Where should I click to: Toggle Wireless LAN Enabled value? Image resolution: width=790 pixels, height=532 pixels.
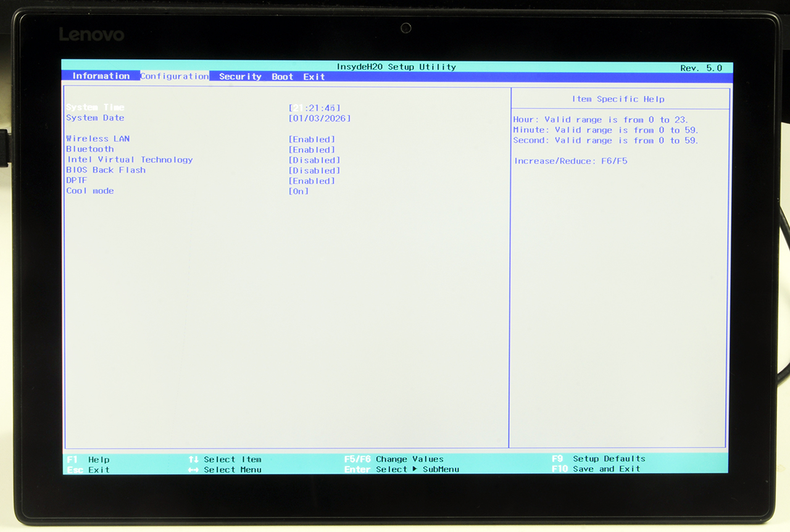click(312, 139)
